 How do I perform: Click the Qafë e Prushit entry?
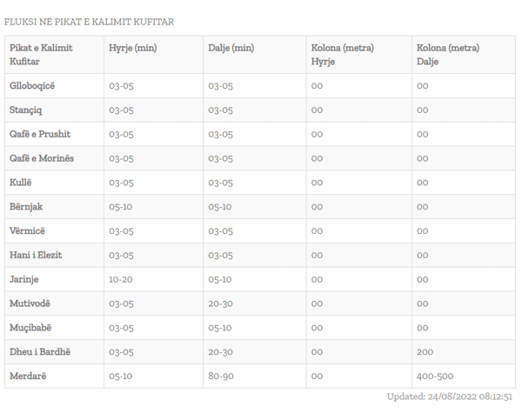pos(40,134)
